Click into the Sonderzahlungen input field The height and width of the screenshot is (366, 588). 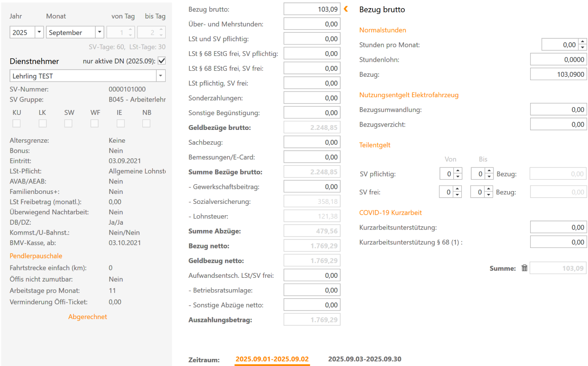tap(311, 97)
